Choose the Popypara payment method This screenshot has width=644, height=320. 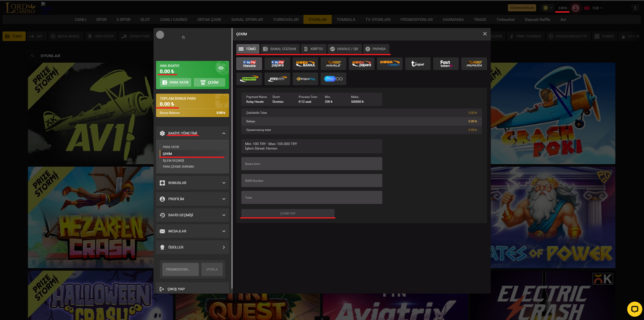click(277, 79)
